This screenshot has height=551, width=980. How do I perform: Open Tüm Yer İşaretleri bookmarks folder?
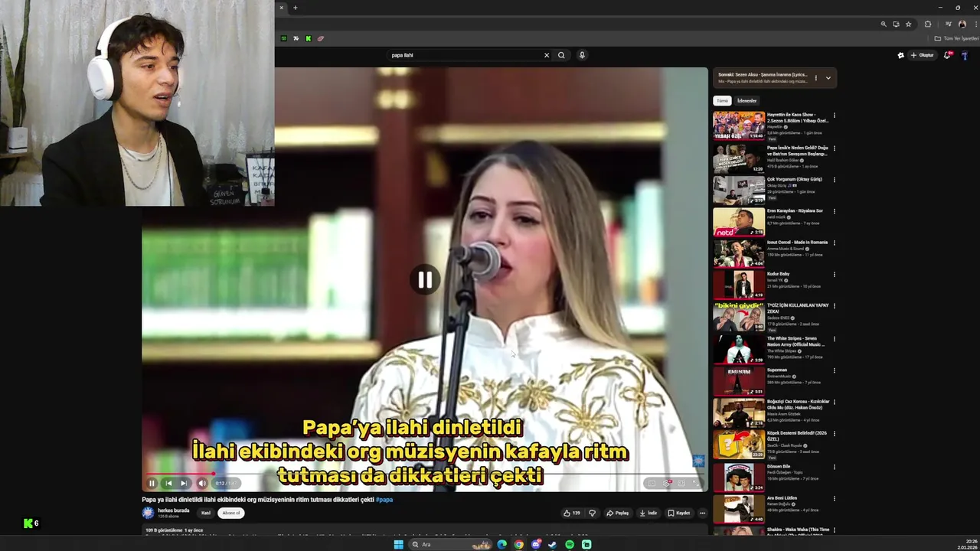[957, 38]
